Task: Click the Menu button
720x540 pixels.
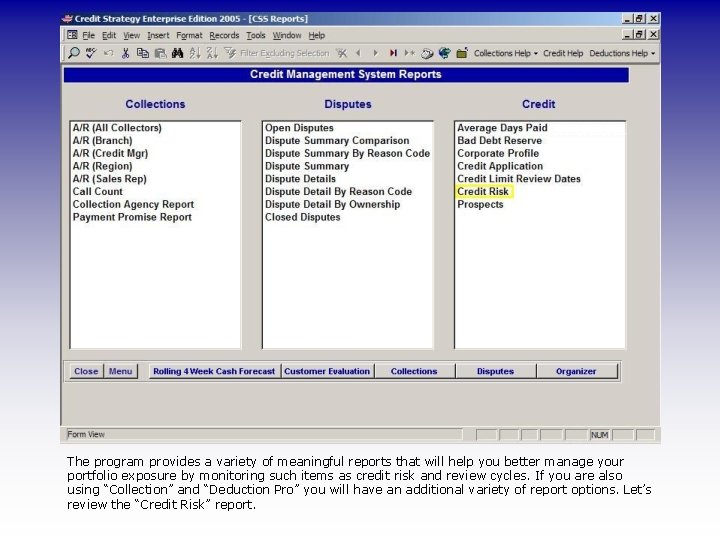Action: pyautogui.click(x=121, y=371)
